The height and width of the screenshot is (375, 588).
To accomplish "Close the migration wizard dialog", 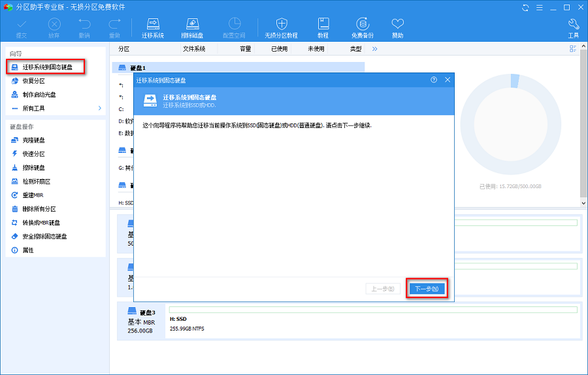I will click(448, 80).
